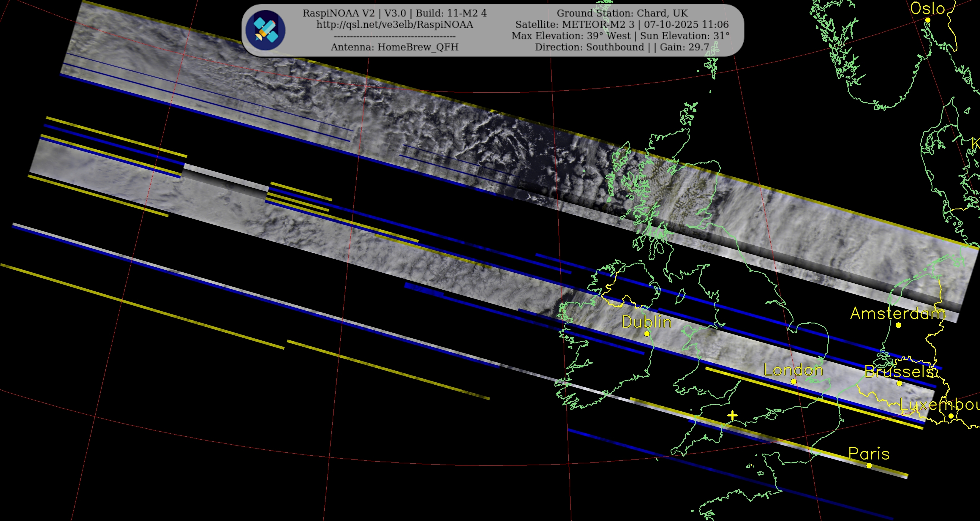Viewport: 980px width, 521px height.
Task: Click the Ground Station Chard, UK text
Action: pyautogui.click(x=622, y=13)
